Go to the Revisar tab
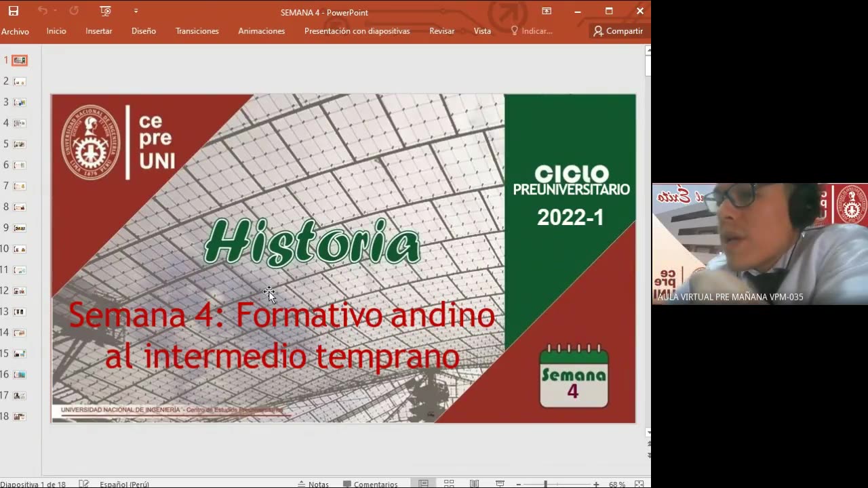This screenshot has width=868, height=488. tap(442, 31)
